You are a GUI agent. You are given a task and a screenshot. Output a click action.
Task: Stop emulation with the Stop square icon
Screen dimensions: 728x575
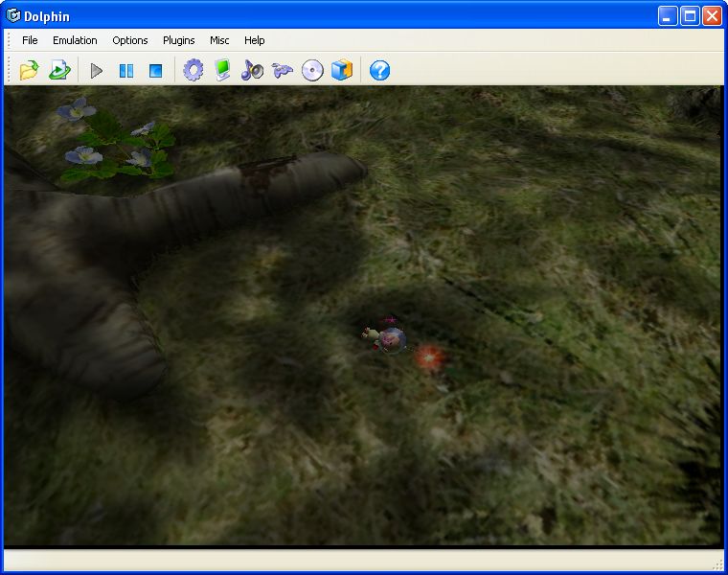[155, 71]
